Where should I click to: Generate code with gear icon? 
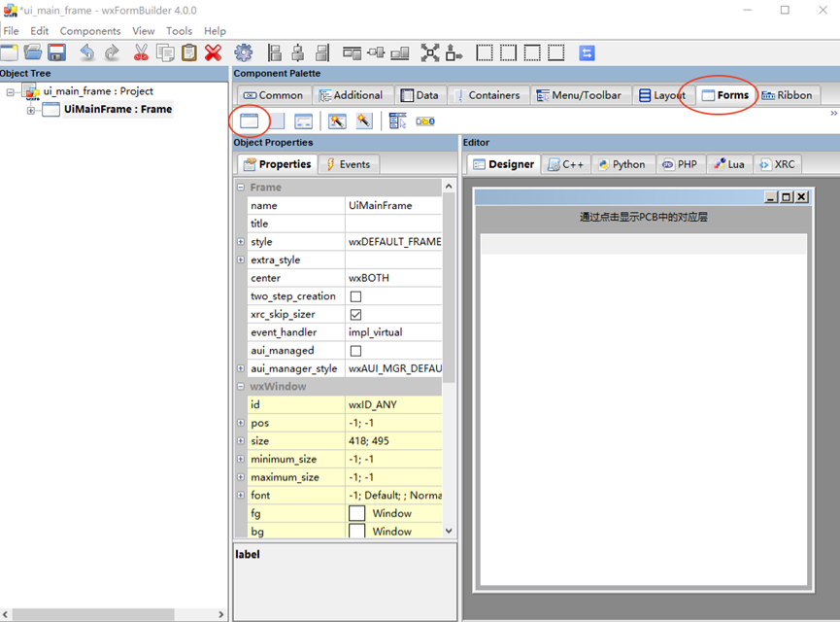point(243,52)
